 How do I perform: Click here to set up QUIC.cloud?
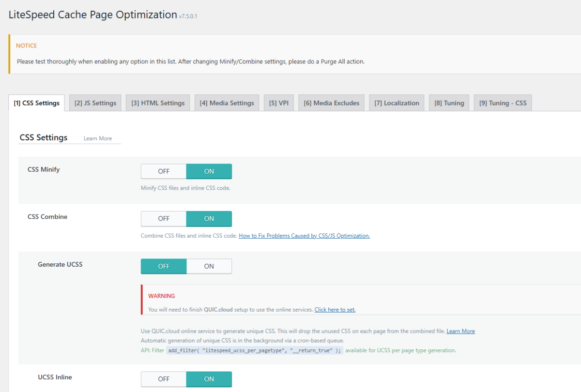(x=335, y=309)
